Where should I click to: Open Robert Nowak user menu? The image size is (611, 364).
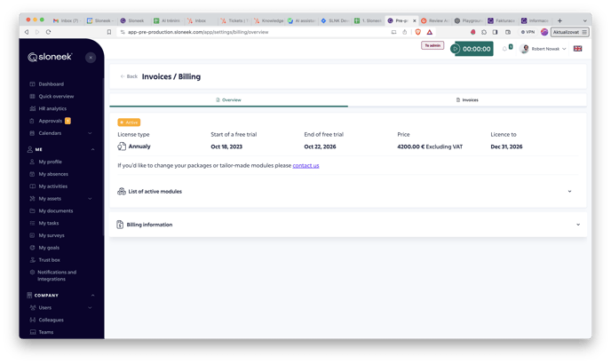point(543,49)
